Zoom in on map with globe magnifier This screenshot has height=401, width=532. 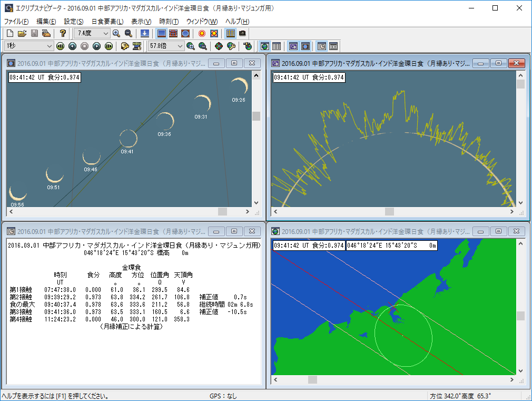tap(191, 46)
